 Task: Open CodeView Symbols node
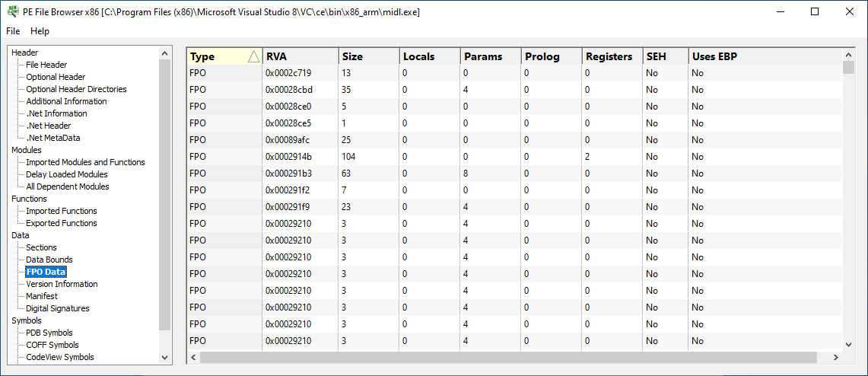60,357
